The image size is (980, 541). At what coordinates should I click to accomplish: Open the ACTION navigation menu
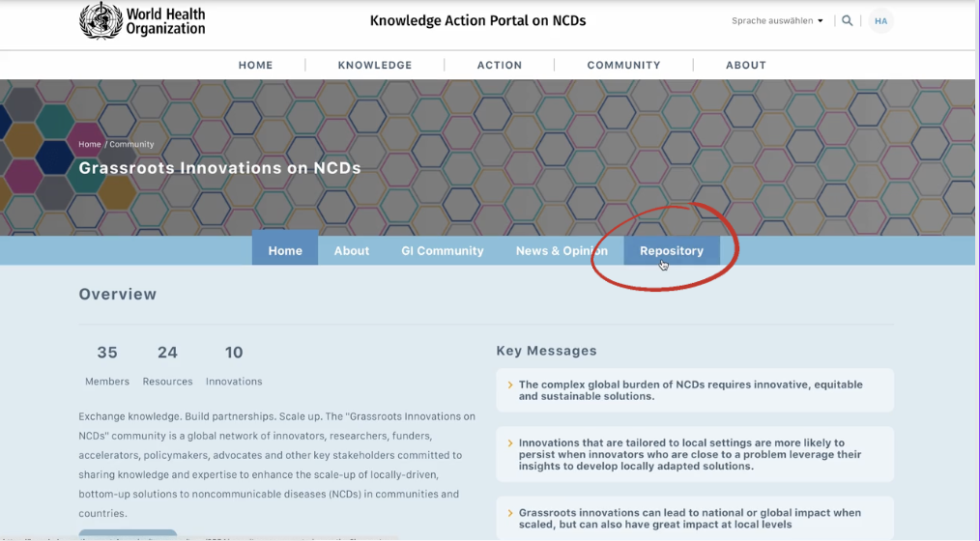point(500,65)
